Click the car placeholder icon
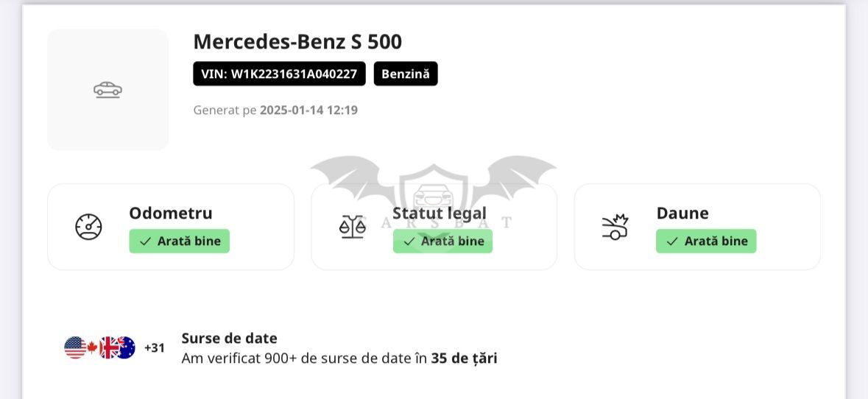868x399 pixels. pyautogui.click(x=108, y=90)
